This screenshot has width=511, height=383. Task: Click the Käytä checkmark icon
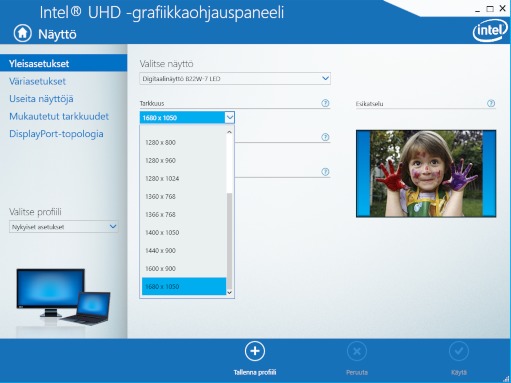459,351
